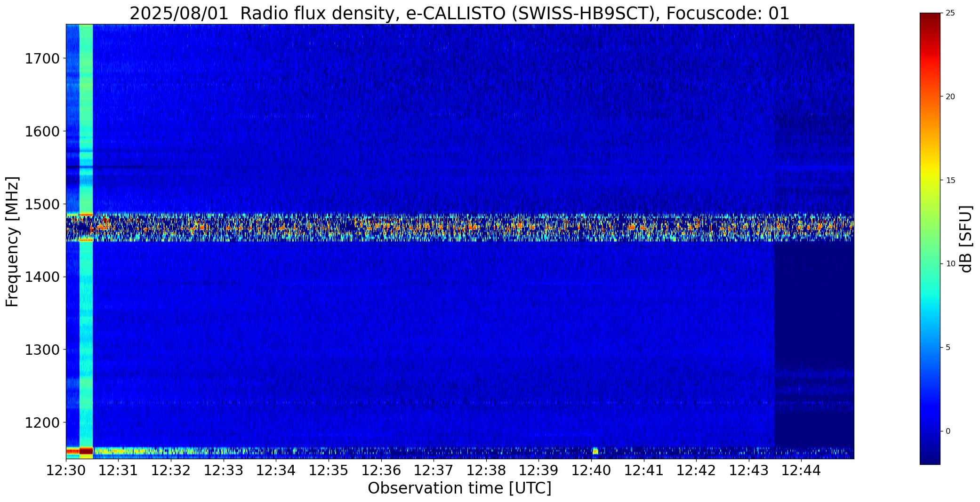Click the colorbar tick label 10
The width and height of the screenshot is (980, 502).
pos(950,264)
